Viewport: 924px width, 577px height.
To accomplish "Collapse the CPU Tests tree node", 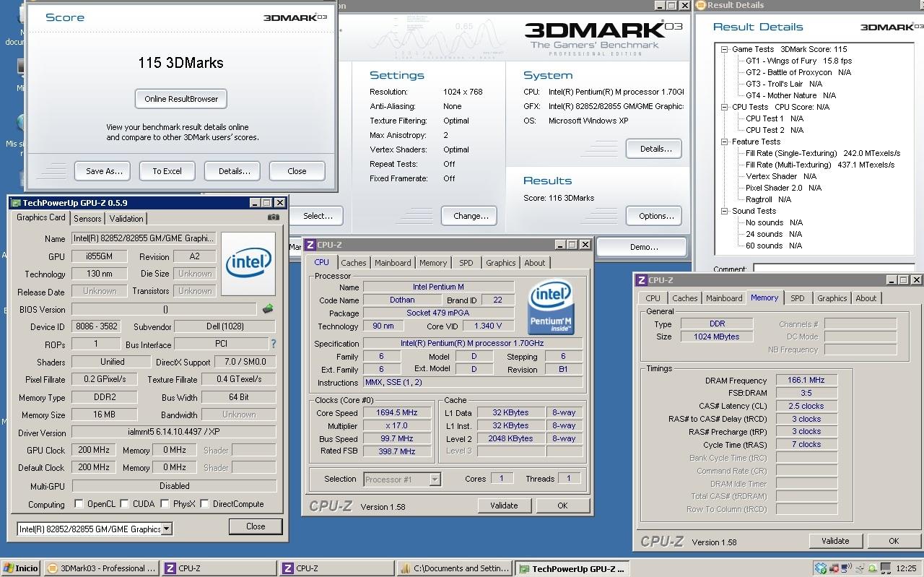I will click(x=725, y=107).
